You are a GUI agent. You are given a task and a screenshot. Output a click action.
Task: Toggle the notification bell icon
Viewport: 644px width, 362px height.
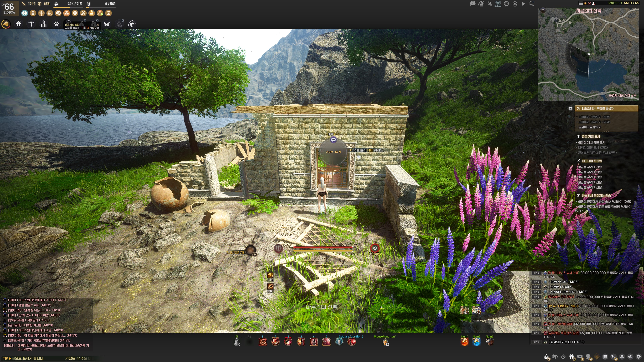[x=622, y=357]
